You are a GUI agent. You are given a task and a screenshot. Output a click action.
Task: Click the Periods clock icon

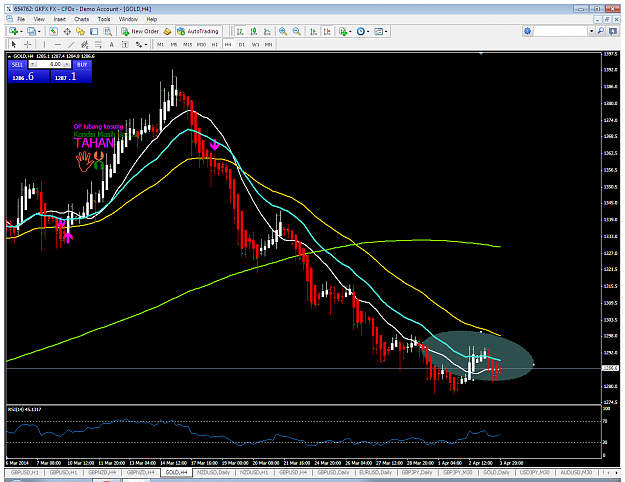(x=361, y=31)
